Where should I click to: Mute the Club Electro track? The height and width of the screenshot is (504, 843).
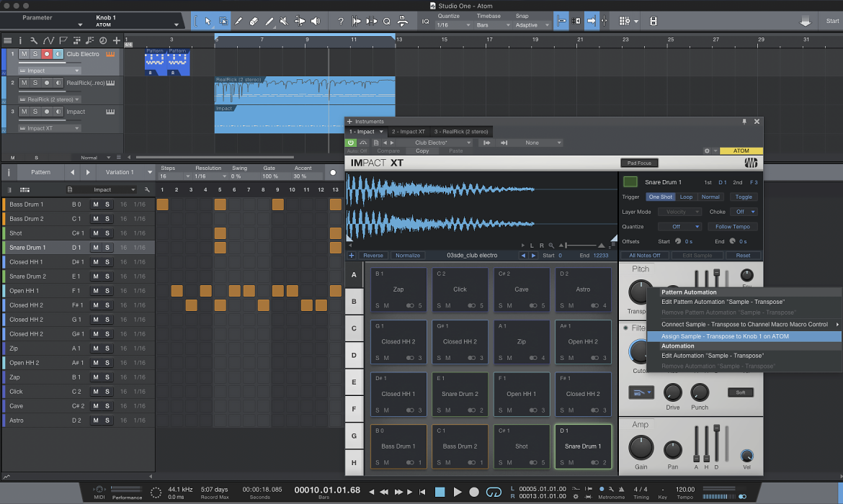24,54
